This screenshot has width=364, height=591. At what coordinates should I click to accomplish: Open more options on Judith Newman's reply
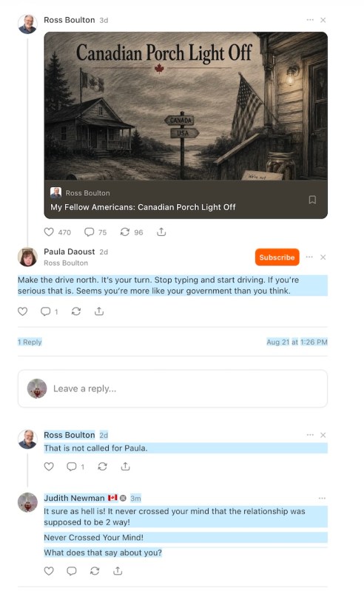pyautogui.click(x=322, y=499)
